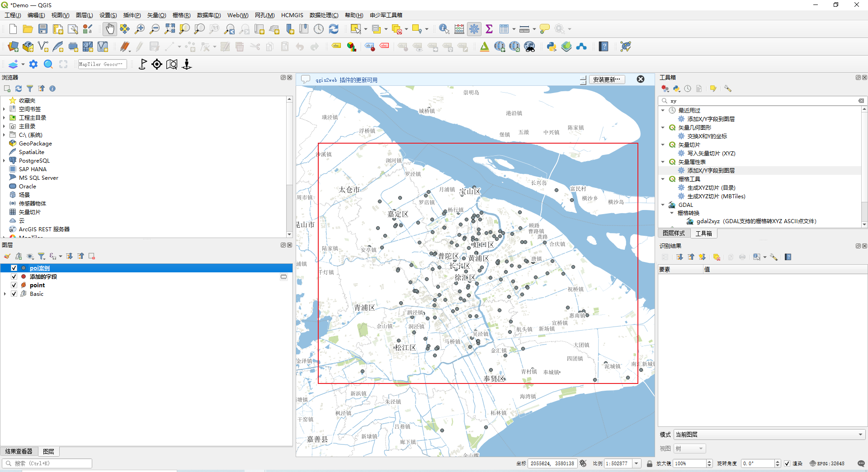Open the 矢量(O) menu
The height and width of the screenshot is (472, 868).
[156, 15]
